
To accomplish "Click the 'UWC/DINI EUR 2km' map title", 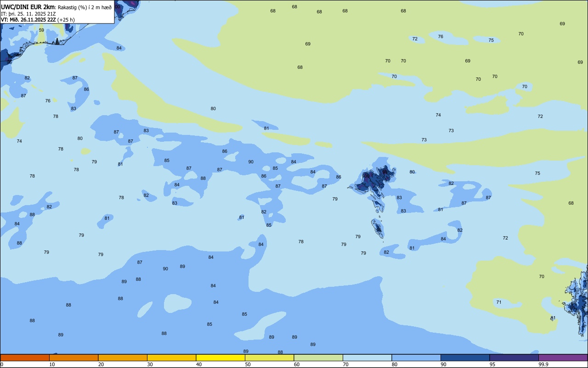I will (28, 7).
